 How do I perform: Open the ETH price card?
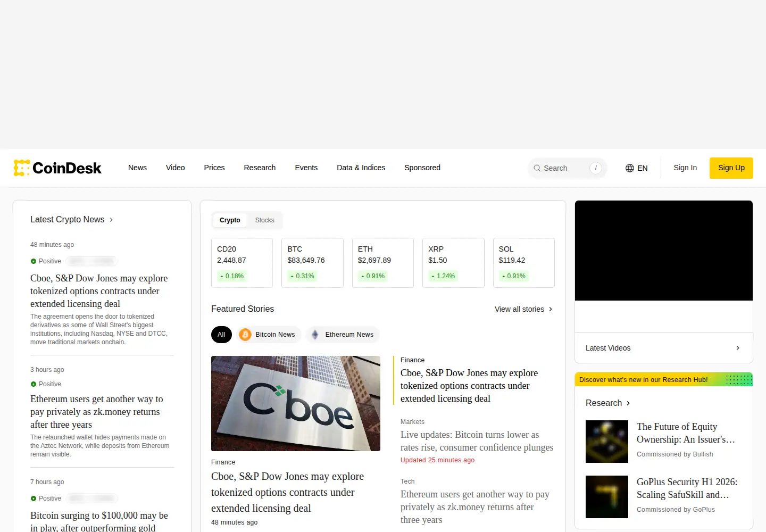[x=383, y=263]
